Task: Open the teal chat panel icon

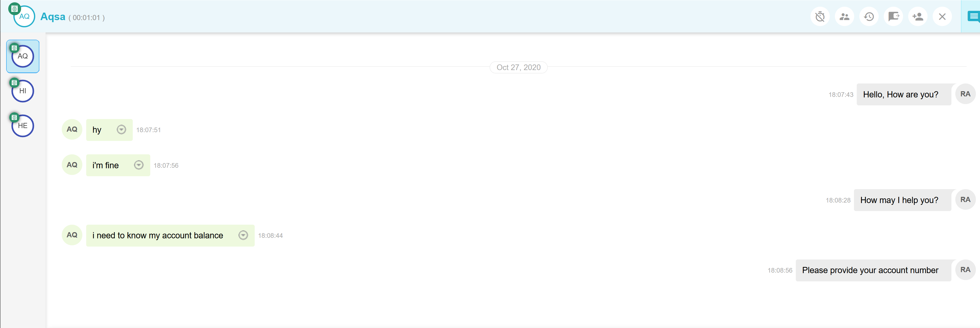Action: (x=974, y=16)
